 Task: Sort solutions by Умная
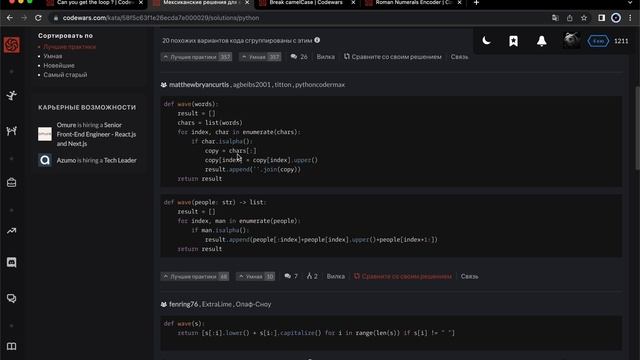[x=53, y=56]
